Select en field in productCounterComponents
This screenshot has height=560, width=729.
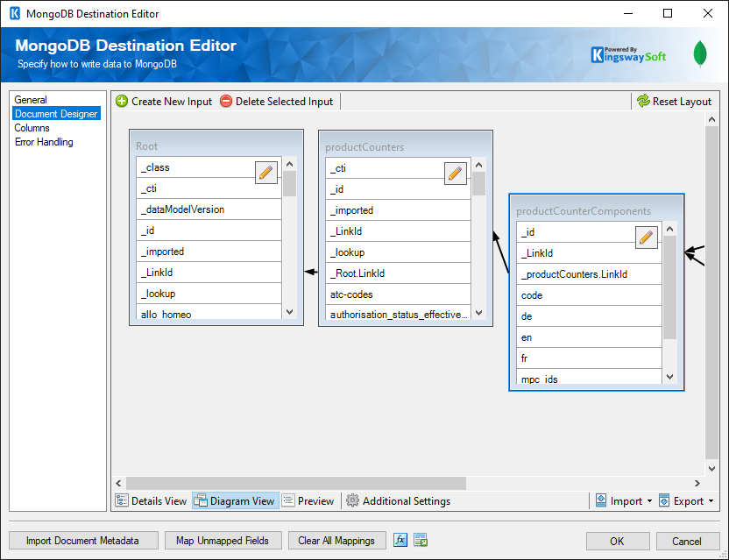(589, 337)
